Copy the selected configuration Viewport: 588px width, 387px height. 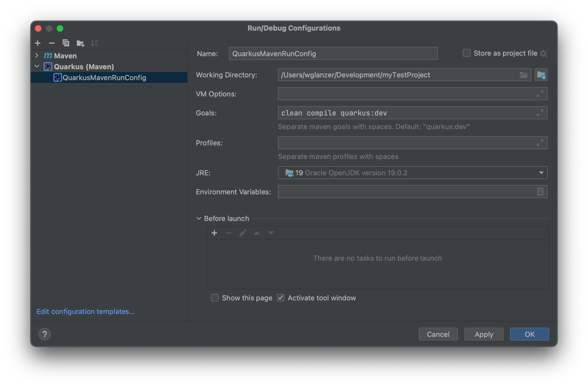[66, 43]
